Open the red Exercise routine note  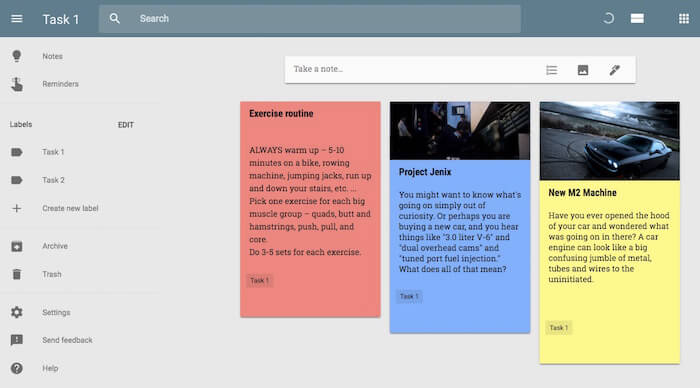(310, 209)
